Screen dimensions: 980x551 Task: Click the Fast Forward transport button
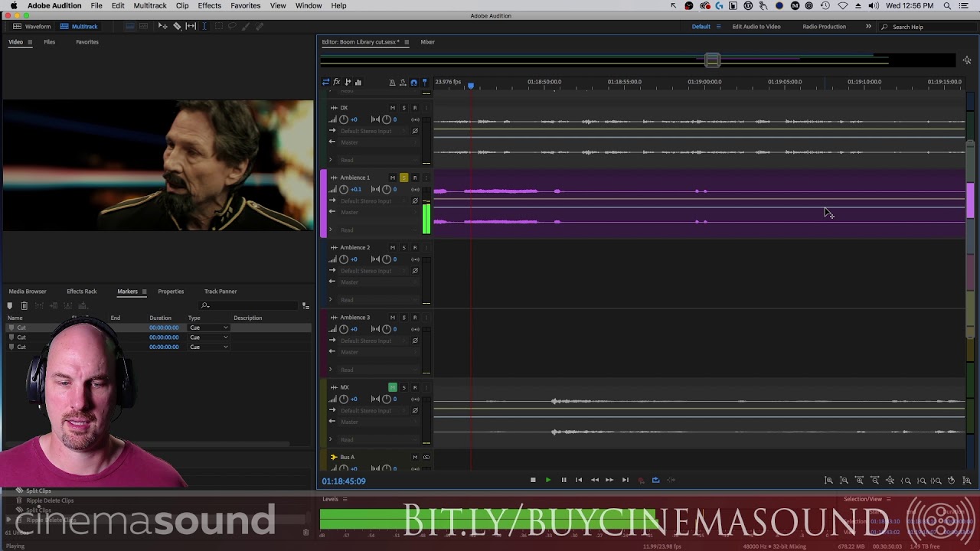coord(609,480)
